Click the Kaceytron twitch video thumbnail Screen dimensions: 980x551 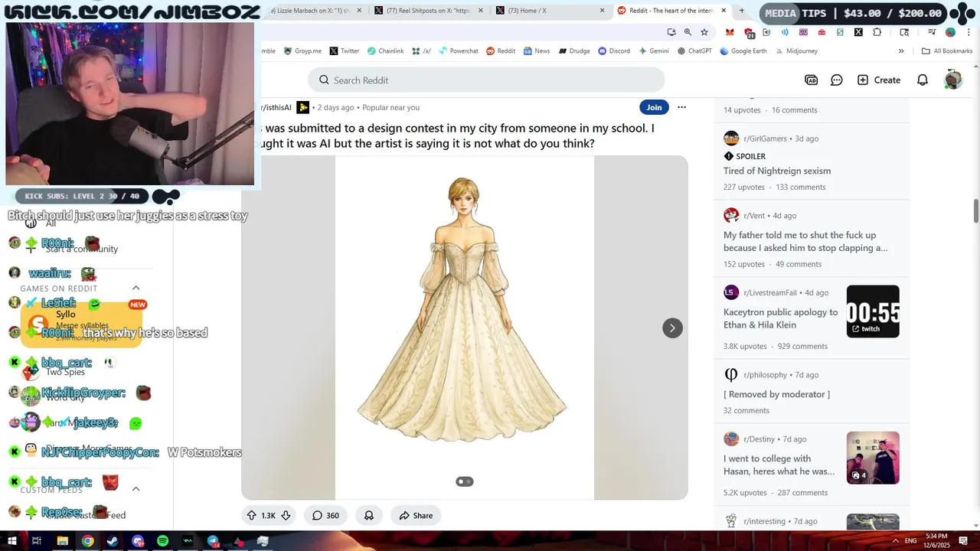(x=873, y=311)
